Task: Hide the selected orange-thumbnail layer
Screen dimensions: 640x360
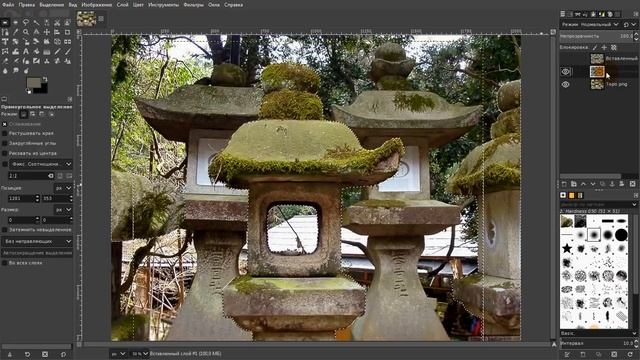Action: 565,71
